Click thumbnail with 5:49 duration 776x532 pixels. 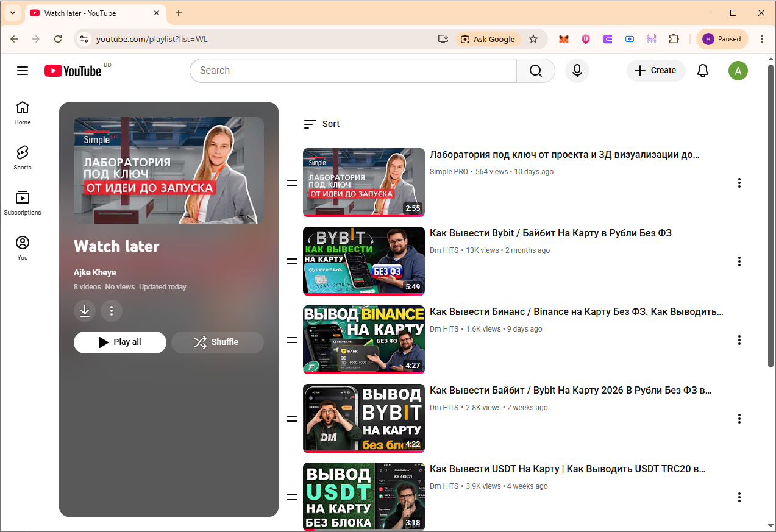pos(364,261)
